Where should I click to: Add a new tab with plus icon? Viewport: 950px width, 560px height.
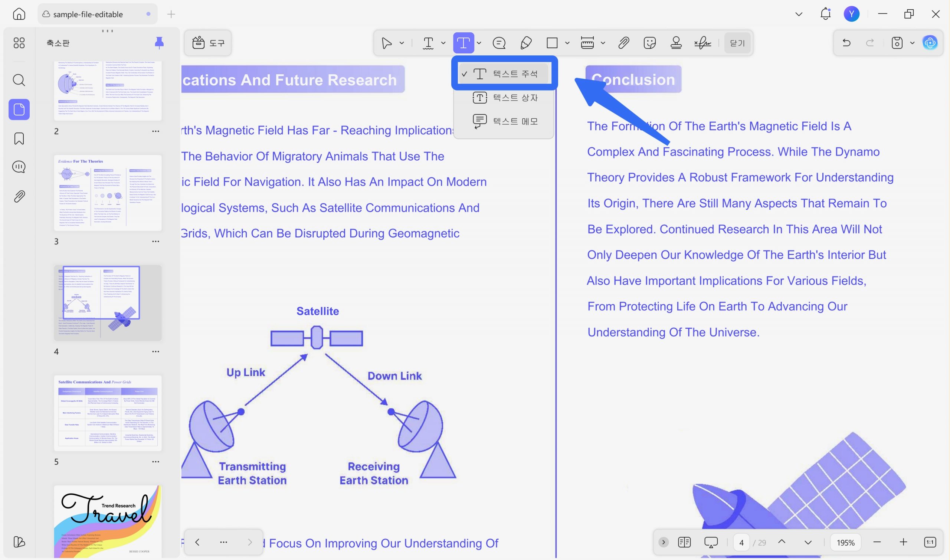pos(171,14)
